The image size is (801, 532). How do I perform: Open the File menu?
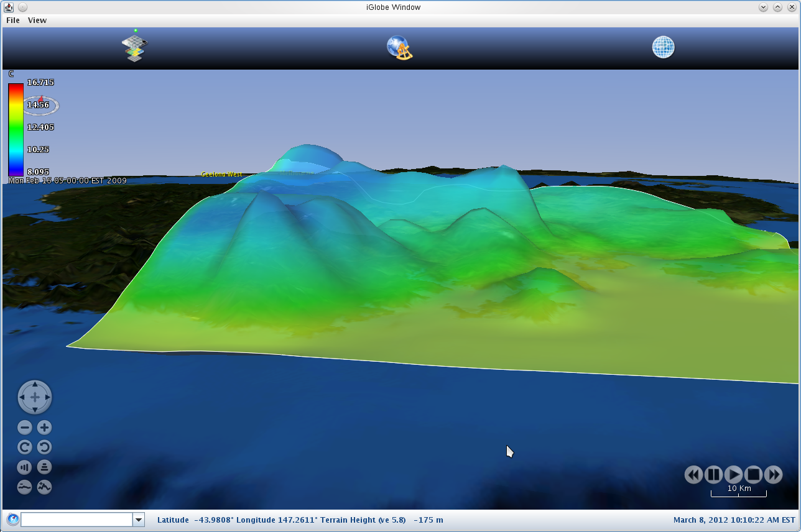[x=12, y=21]
